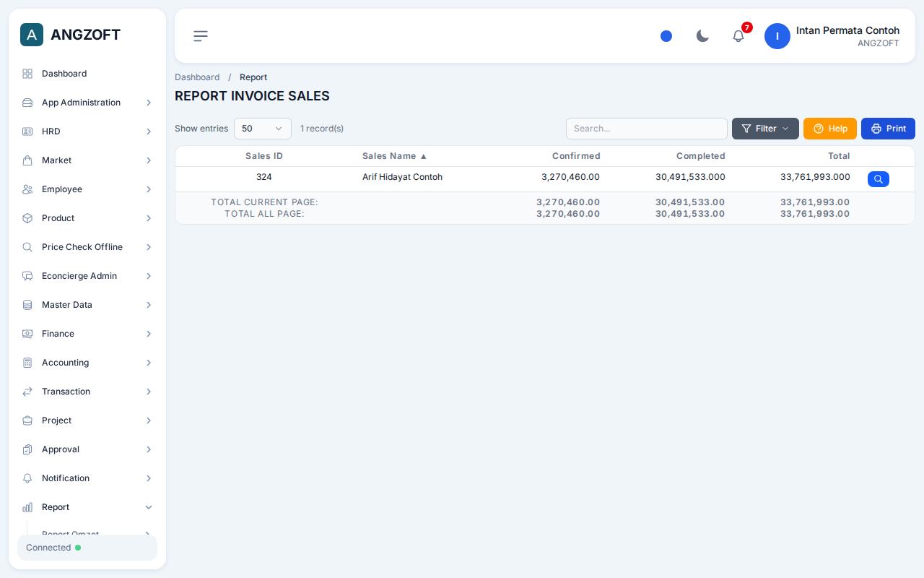The height and width of the screenshot is (578, 924).
Task: Sort table by Completed column header
Action: click(x=701, y=156)
